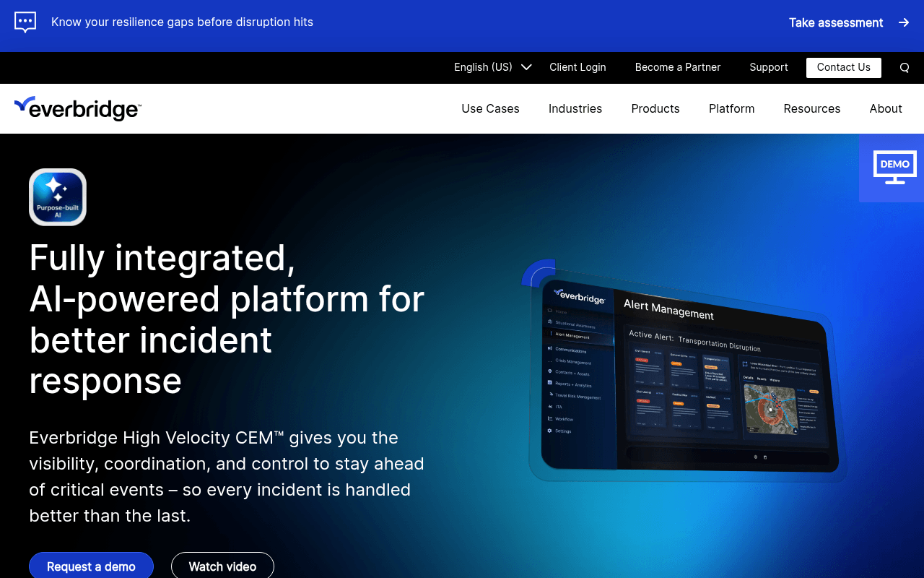Click the Purpose-built AI badge icon
The width and height of the screenshot is (924, 578).
pyautogui.click(x=58, y=197)
